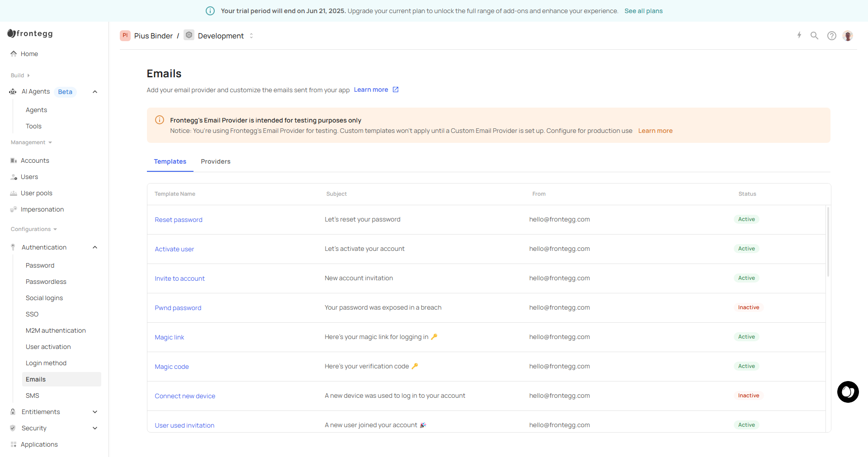Toggle the Management section header
The image size is (868, 457).
click(x=31, y=142)
